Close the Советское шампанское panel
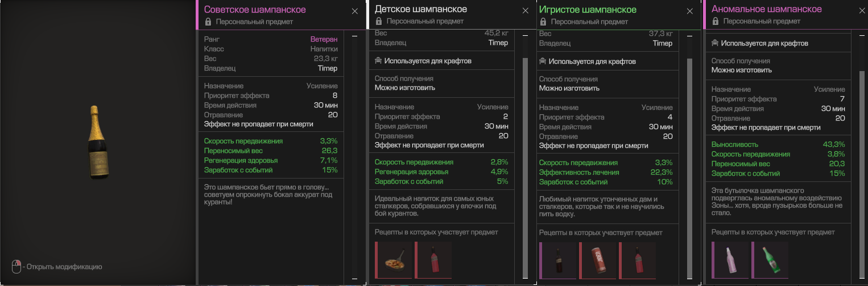The image size is (868, 286). coord(355,11)
